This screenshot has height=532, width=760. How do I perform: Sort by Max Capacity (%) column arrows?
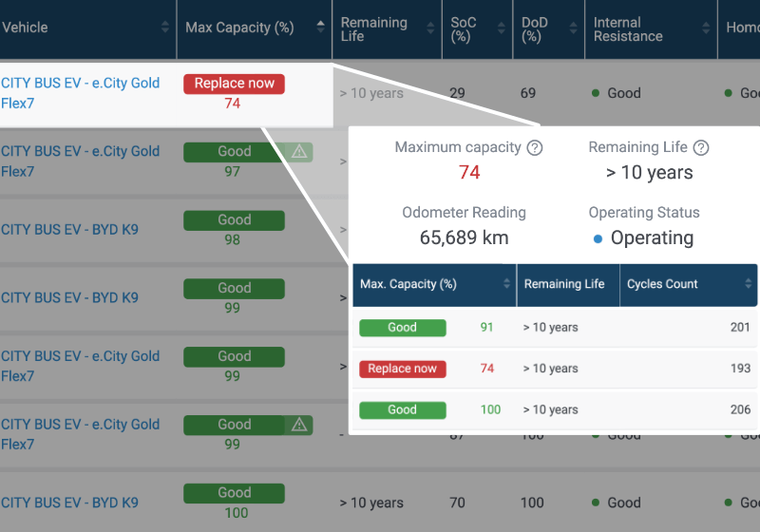(x=320, y=28)
